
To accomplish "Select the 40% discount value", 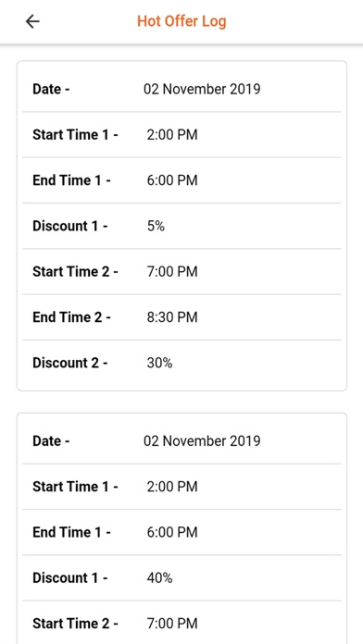I will point(159,578).
